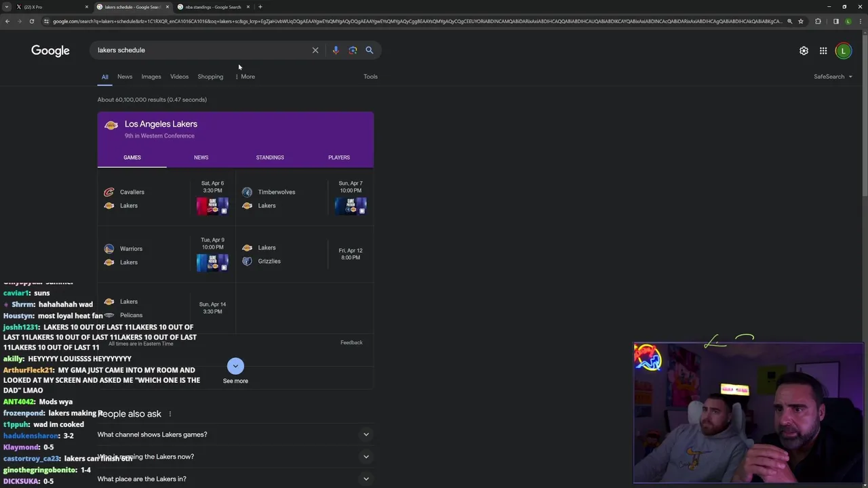Open Timberwolves vs Lakers game preview thumbnail
Image resolution: width=868 pixels, height=488 pixels.
351,206
